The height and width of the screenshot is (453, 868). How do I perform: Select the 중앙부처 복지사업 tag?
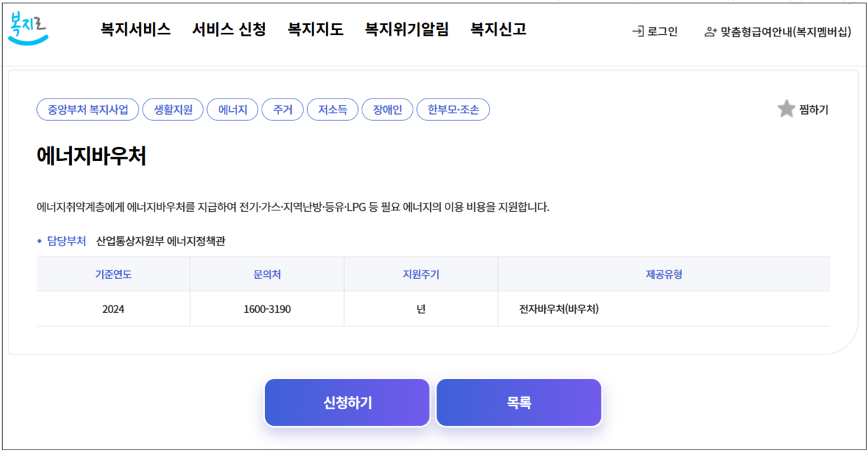coord(86,109)
